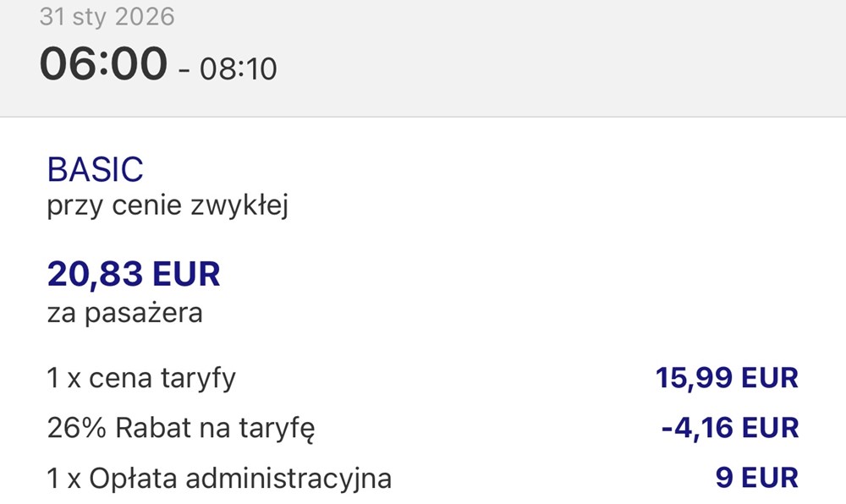Click the divider line below the flight header
This screenshot has height=504, width=846.
pos(423,117)
